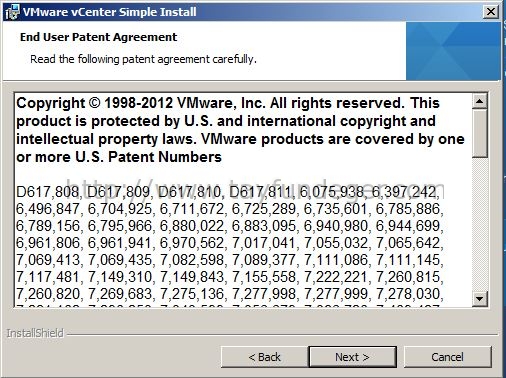Go back with the < Back button

(264, 357)
